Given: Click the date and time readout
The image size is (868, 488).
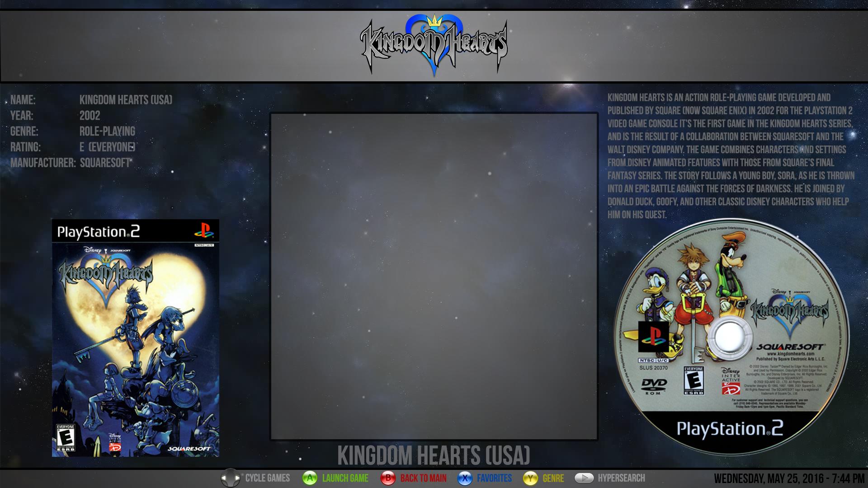Looking at the screenshot, I should (x=789, y=479).
